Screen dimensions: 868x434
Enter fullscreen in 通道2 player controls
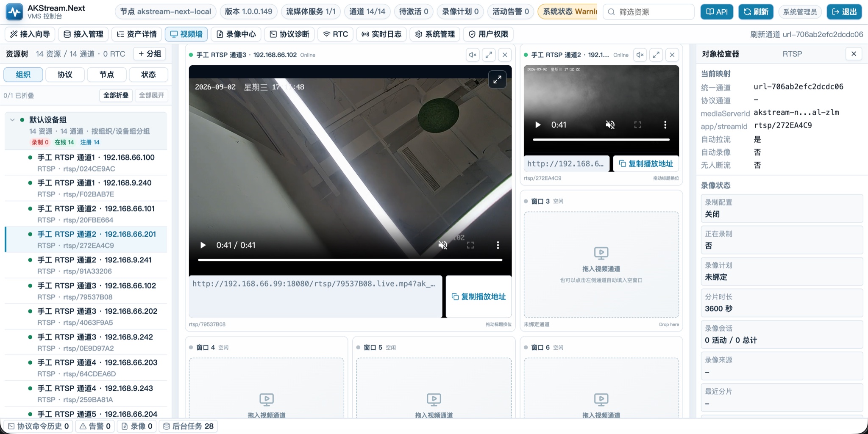(637, 125)
